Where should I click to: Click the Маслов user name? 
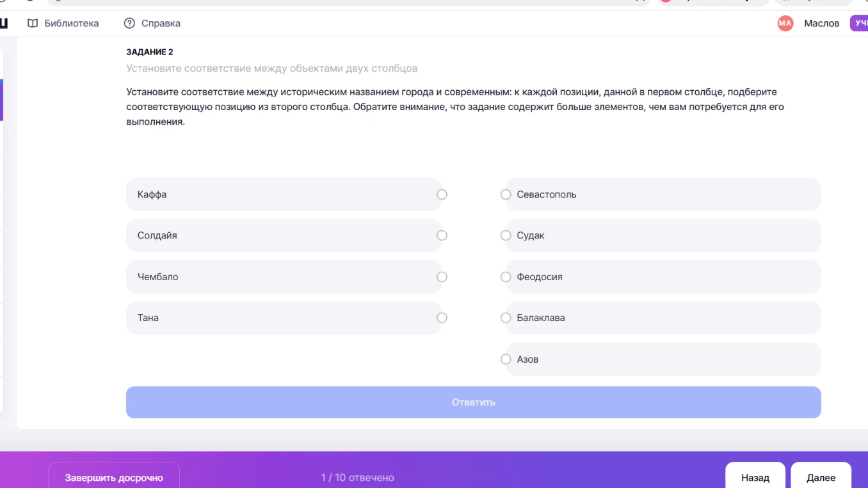coord(822,23)
